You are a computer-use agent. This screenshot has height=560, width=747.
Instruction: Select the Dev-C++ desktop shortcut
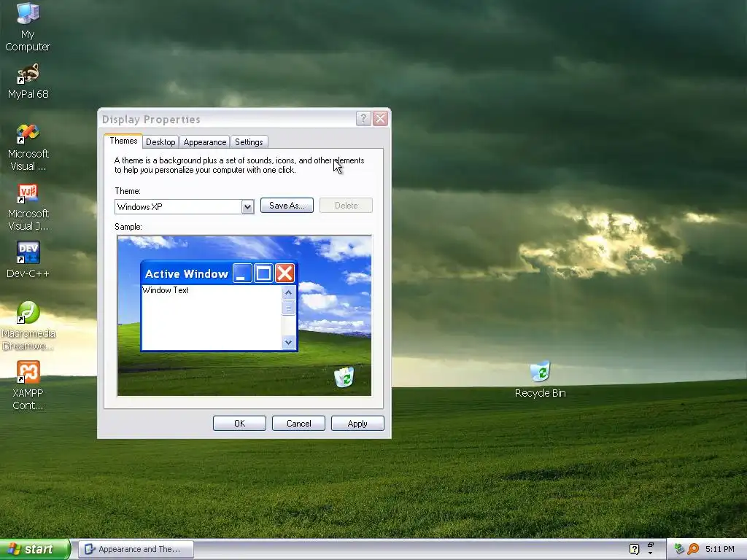[28, 260]
